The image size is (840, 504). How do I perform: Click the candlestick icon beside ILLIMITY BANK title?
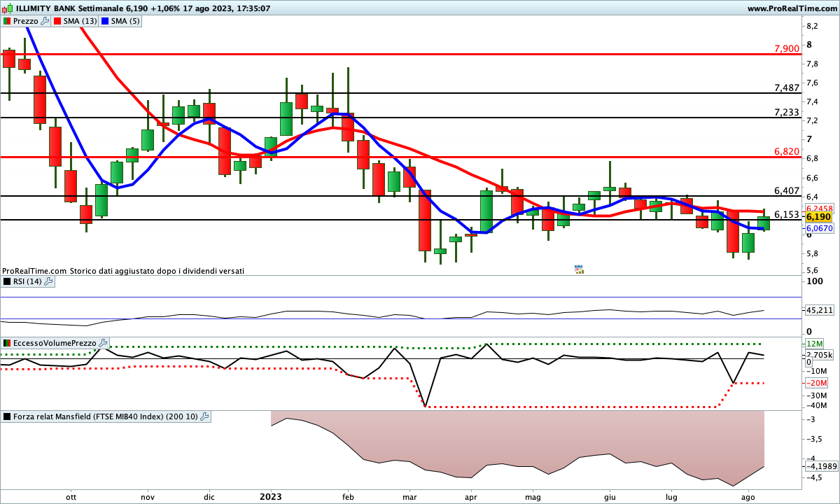click(6, 8)
